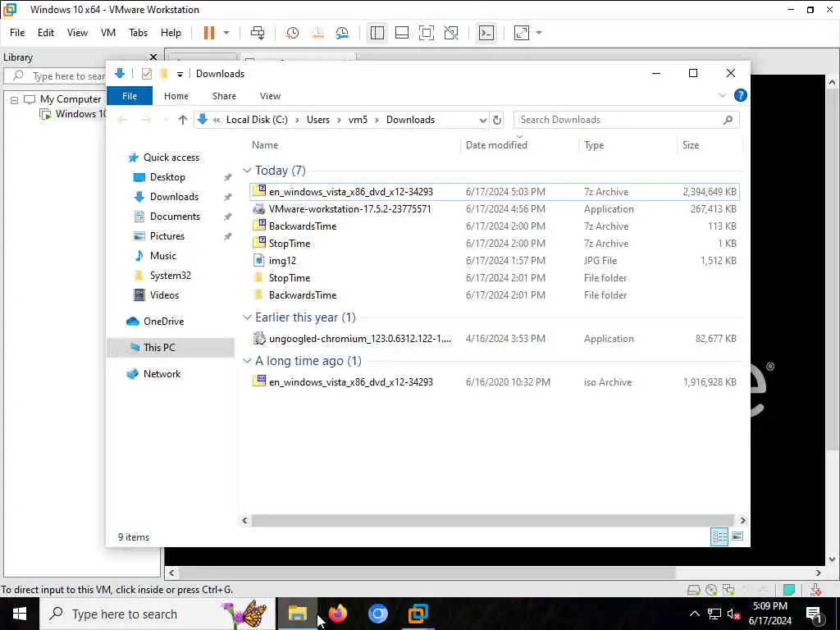Toggle the thumbnail bar view
This screenshot has height=630, width=840.
click(x=402, y=33)
